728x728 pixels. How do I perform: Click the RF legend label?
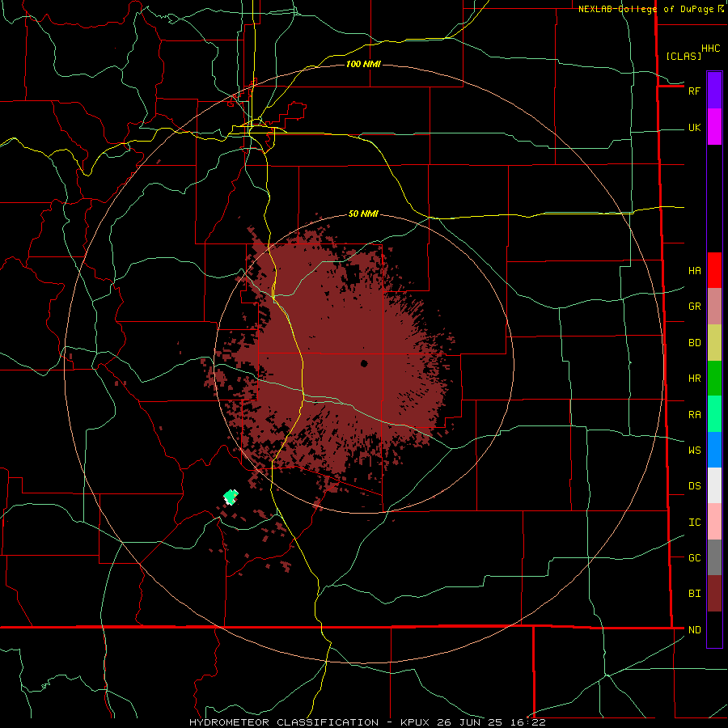point(694,91)
